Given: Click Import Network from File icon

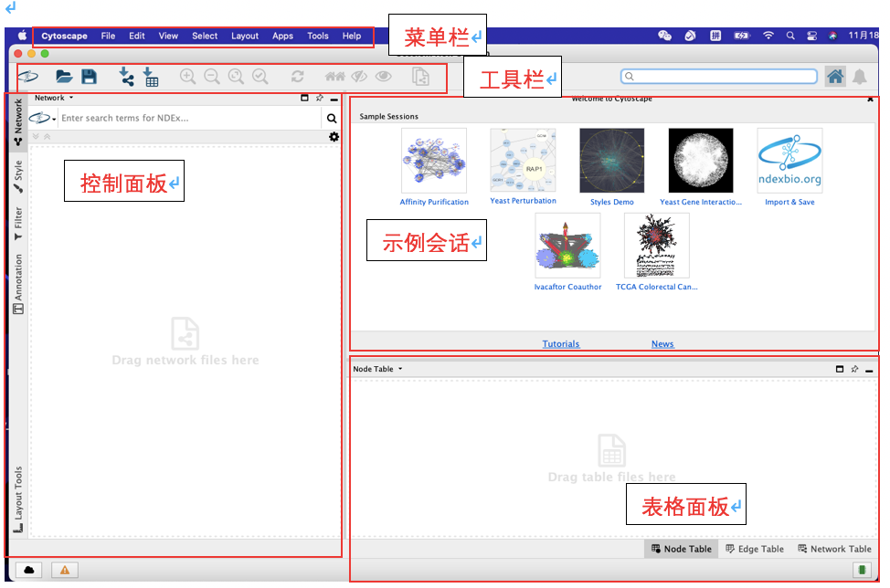Looking at the screenshot, I should (x=126, y=77).
